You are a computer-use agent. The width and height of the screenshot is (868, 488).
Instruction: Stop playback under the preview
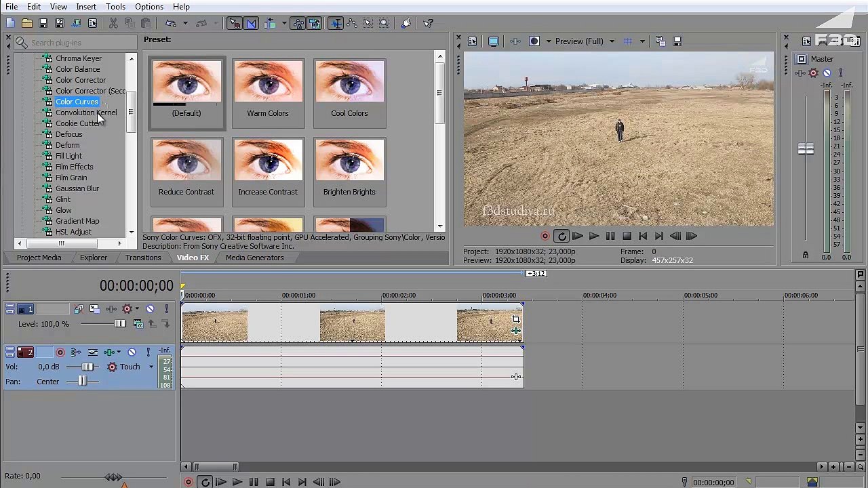click(627, 236)
